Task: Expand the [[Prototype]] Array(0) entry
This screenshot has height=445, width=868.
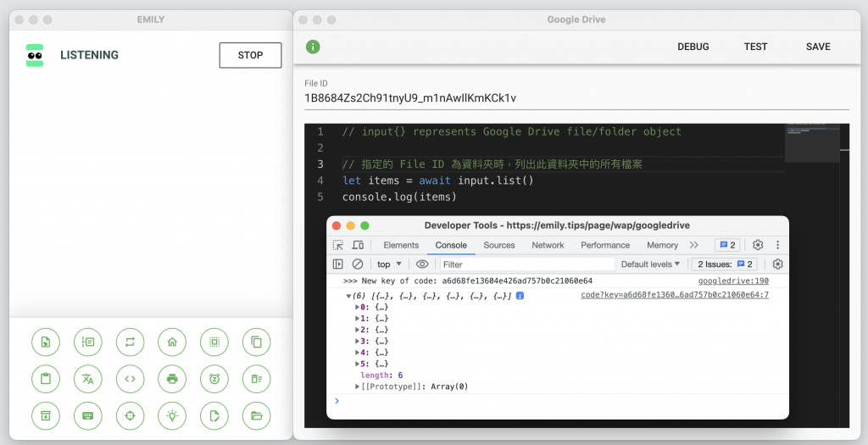Action: point(357,387)
